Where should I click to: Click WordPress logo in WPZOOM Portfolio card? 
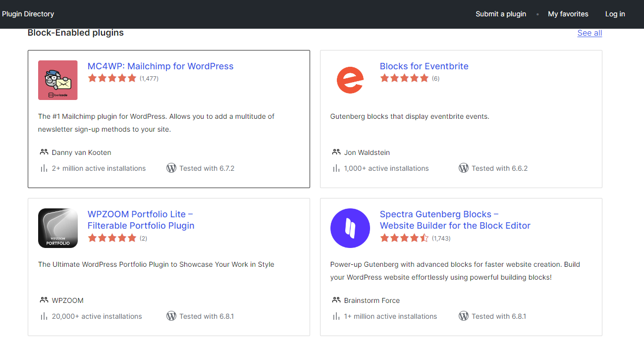point(171,316)
